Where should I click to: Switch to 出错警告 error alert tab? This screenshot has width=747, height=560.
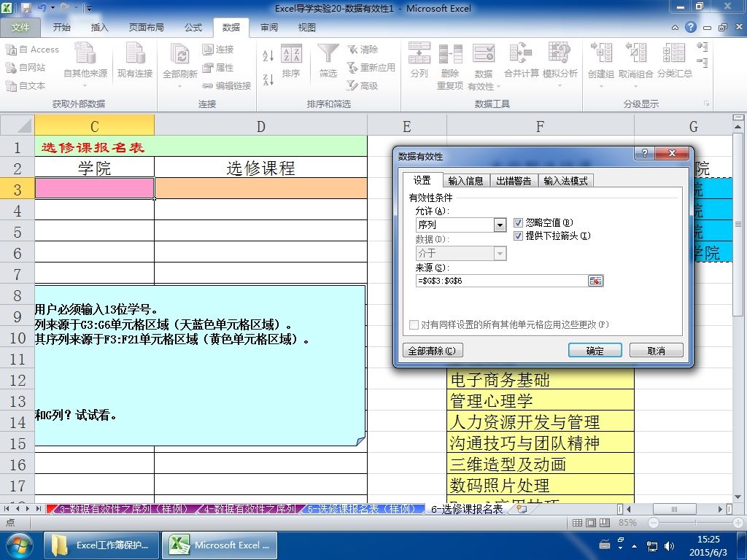pyautogui.click(x=514, y=181)
